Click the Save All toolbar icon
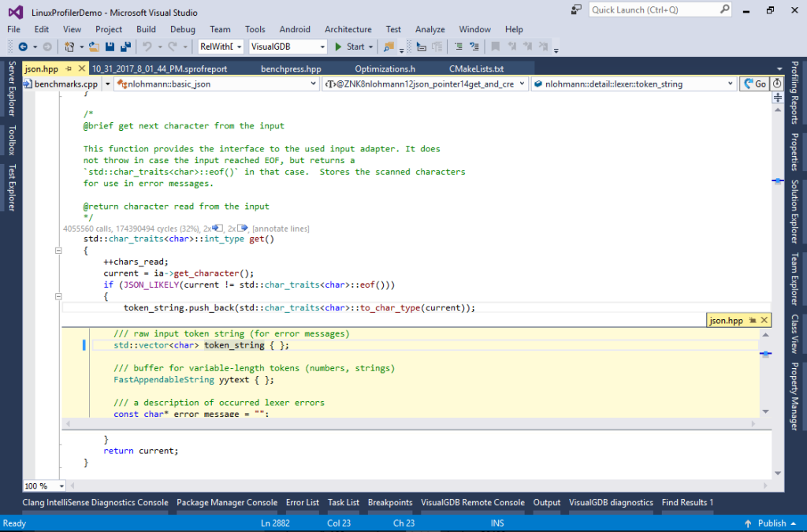 coord(125,47)
